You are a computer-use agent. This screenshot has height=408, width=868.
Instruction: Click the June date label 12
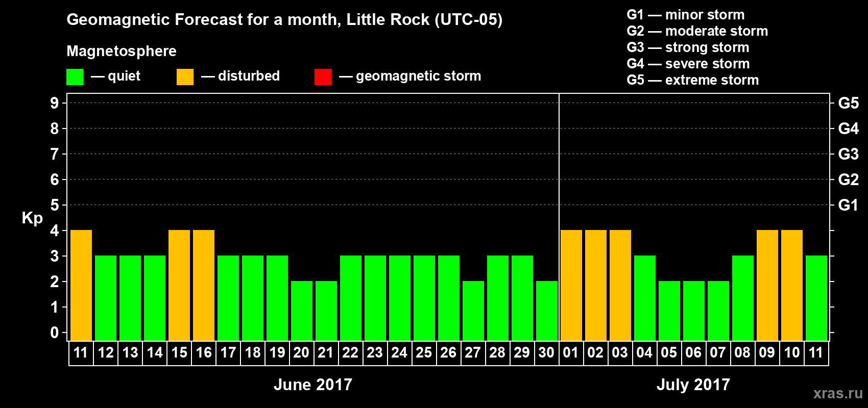(x=106, y=353)
